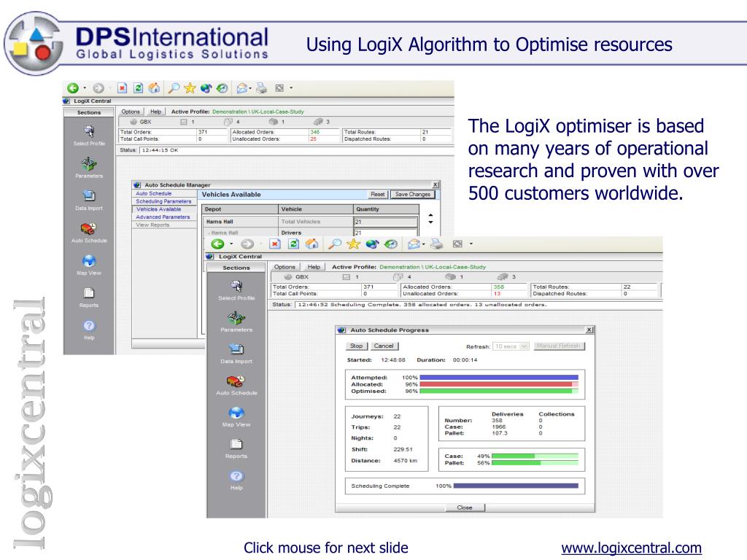Click Stop button in Auto Schedule Progress
This screenshot has height=560, width=747.
pyautogui.click(x=356, y=346)
